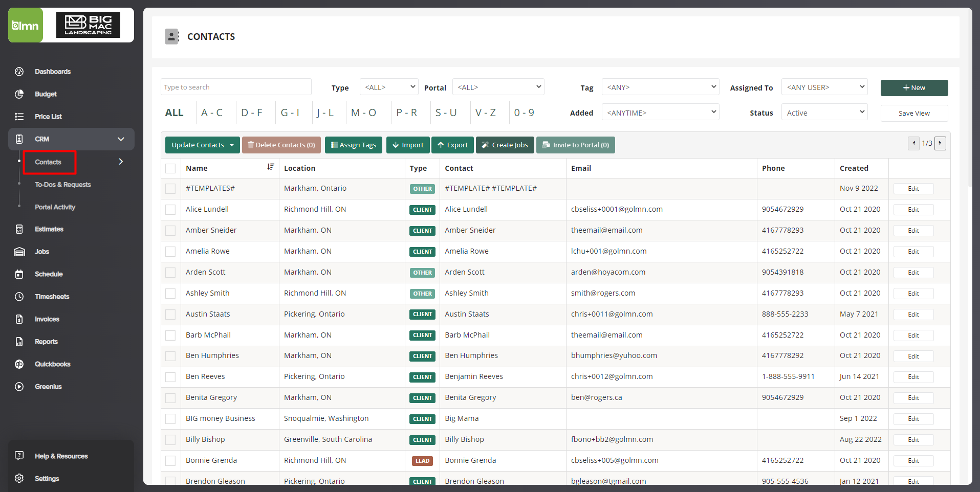Open the Type filter dropdown
Screen dimensions: 980x492
[x=389, y=87]
